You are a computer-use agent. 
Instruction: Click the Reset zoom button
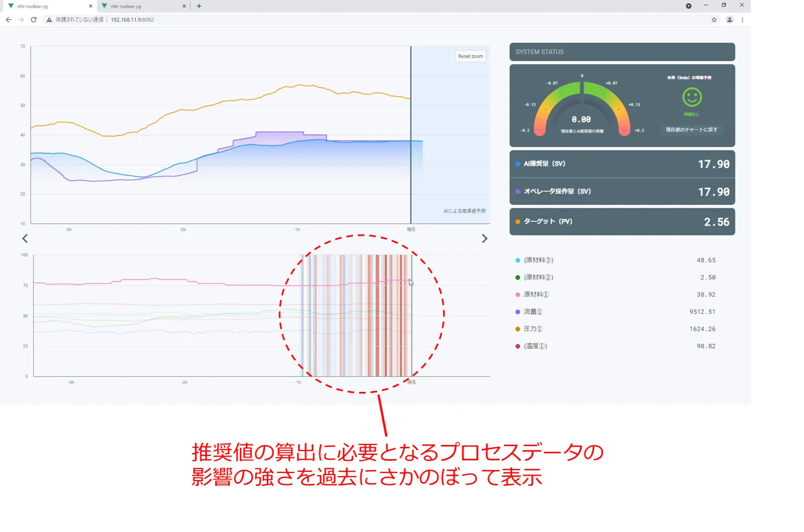coord(471,56)
